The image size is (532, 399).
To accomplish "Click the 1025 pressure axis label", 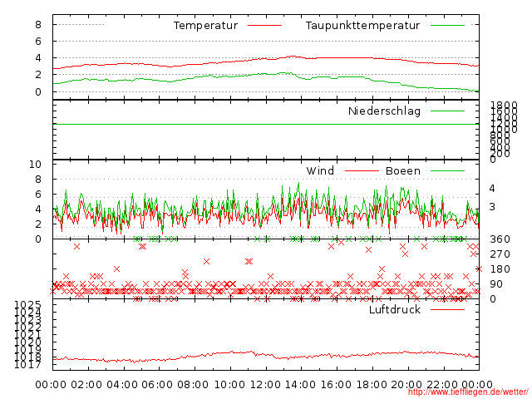I will [x=27, y=304].
